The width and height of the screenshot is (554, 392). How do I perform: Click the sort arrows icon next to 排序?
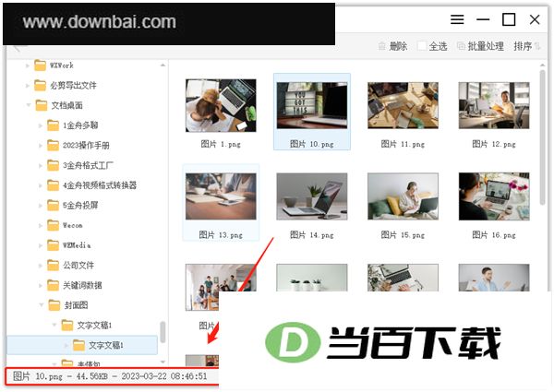point(537,46)
